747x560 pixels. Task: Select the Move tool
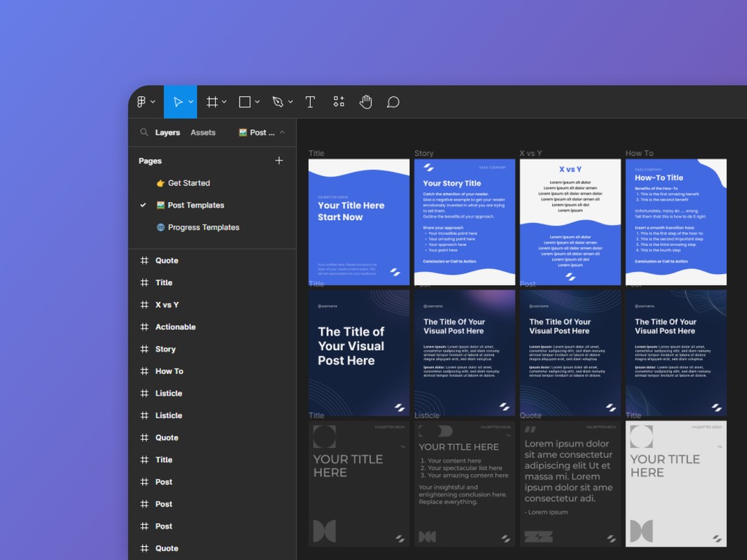coord(177,101)
